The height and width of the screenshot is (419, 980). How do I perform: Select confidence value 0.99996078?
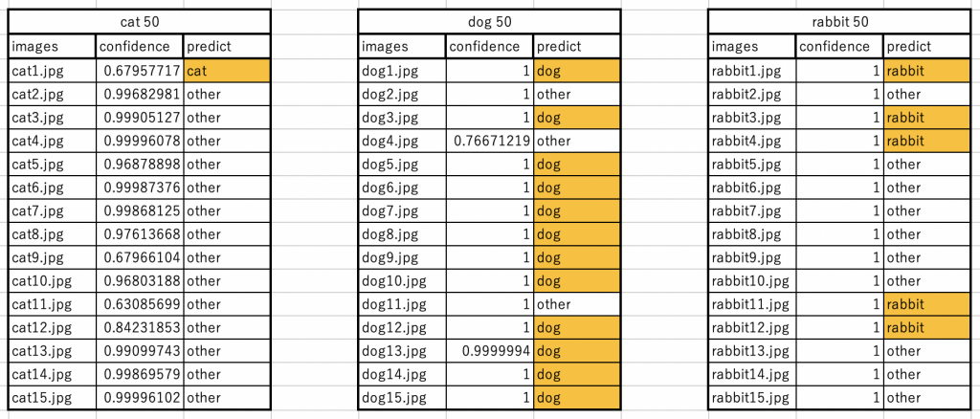(140, 141)
